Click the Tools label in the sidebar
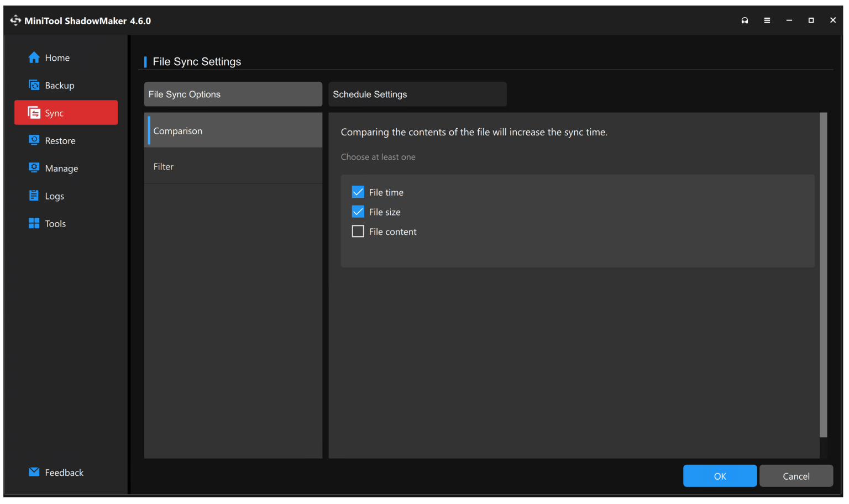Screen dimensions: 849x504 click(55, 223)
